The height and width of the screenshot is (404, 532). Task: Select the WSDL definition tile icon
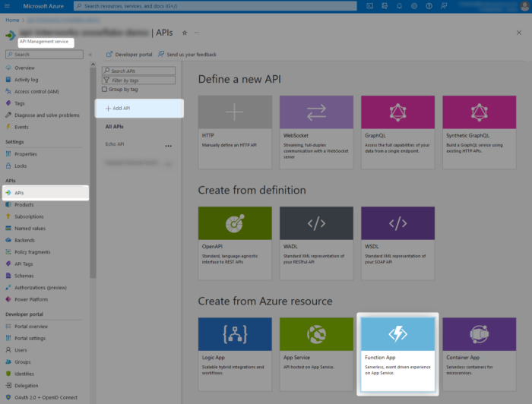(x=397, y=223)
